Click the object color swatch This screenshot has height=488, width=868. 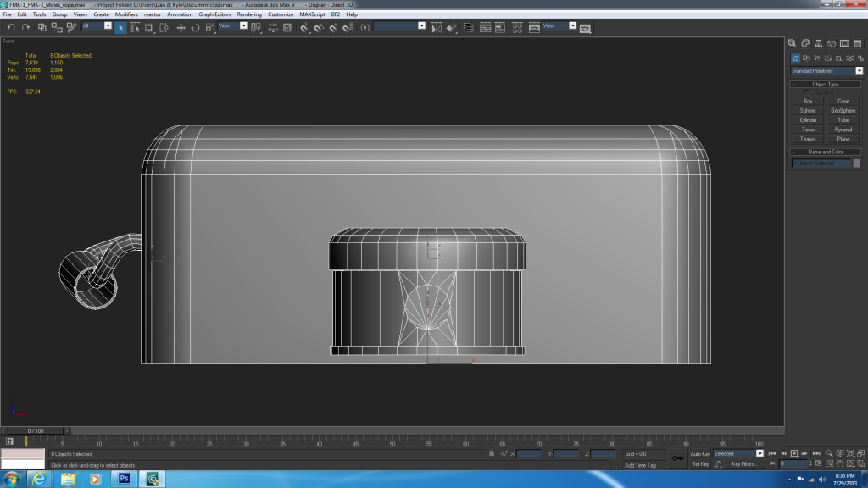(x=856, y=163)
